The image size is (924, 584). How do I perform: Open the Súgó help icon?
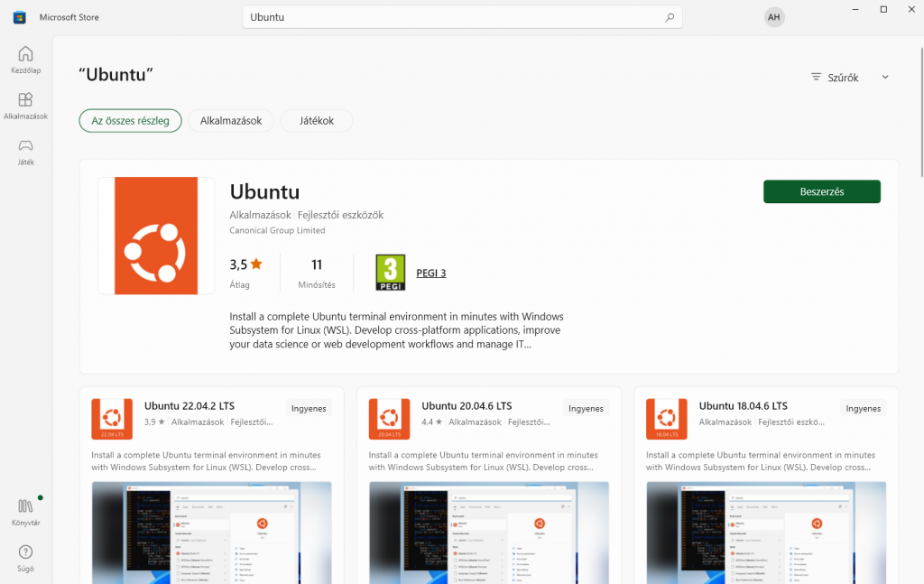(25, 552)
